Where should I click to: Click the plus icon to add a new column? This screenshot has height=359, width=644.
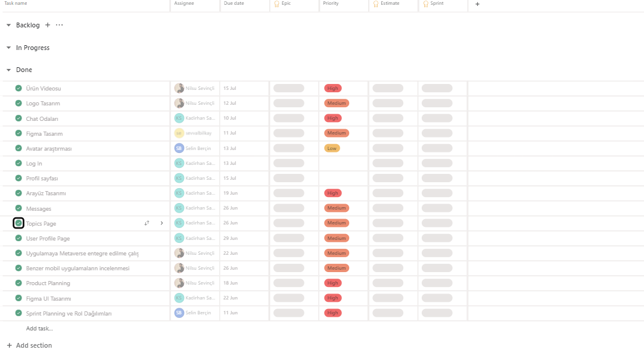coord(477,5)
